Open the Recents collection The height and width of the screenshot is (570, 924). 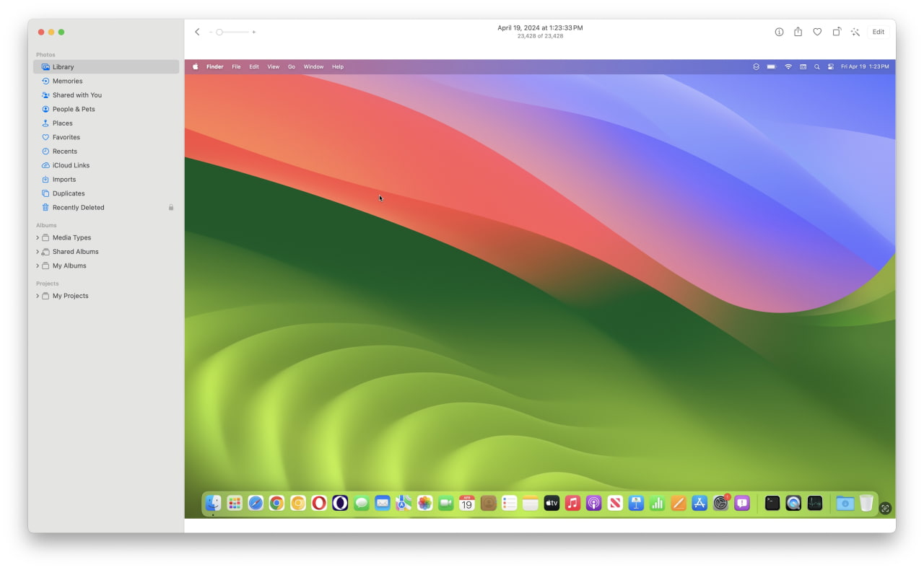[x=66, y=151]
